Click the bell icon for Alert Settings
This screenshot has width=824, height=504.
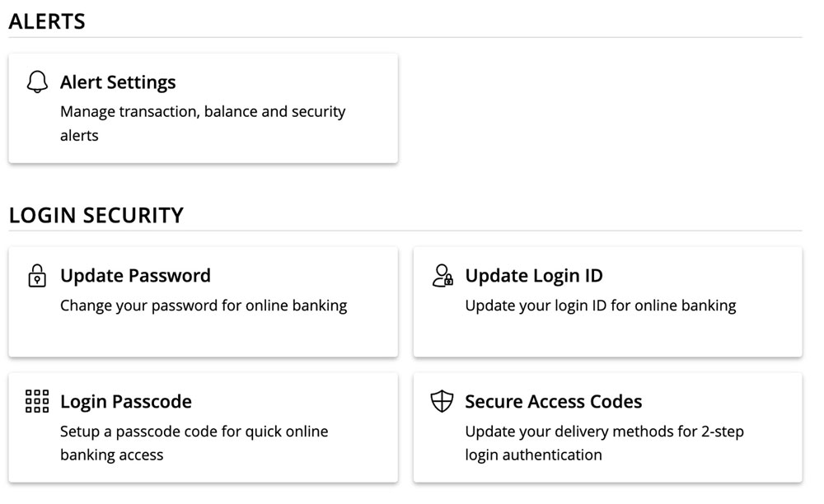[x=37, y=82]
